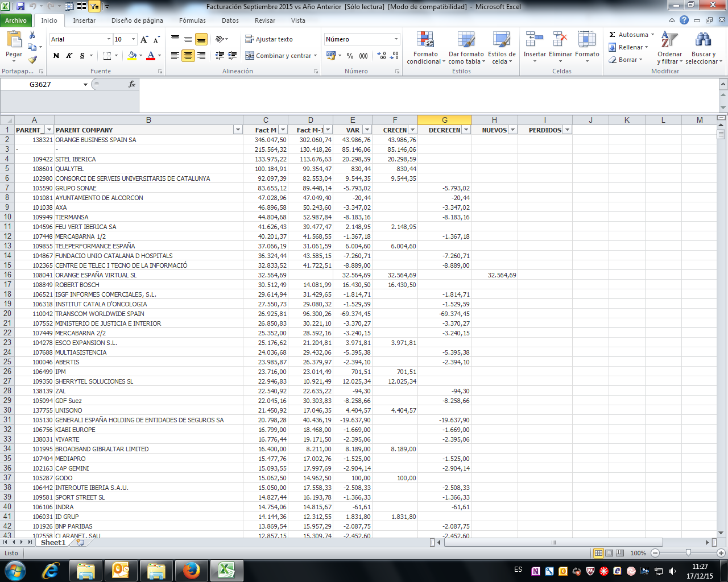The width and height of the screenshot is (728, 582).
Task: Click the borders icon
Action: [107, 56]
